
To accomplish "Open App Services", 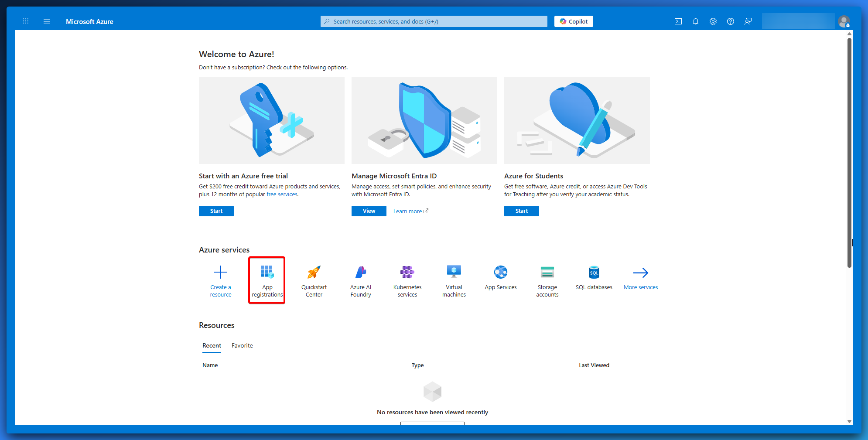I will 501,277.
